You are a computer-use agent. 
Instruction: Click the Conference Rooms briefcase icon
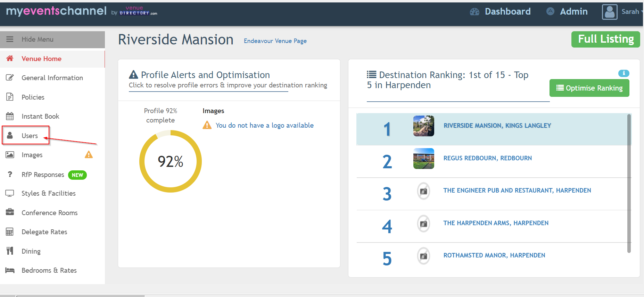pos(10,212)
